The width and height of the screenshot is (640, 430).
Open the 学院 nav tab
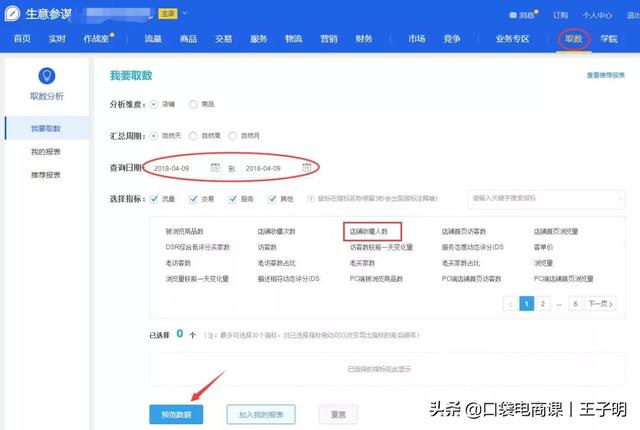tap(609, 39)
